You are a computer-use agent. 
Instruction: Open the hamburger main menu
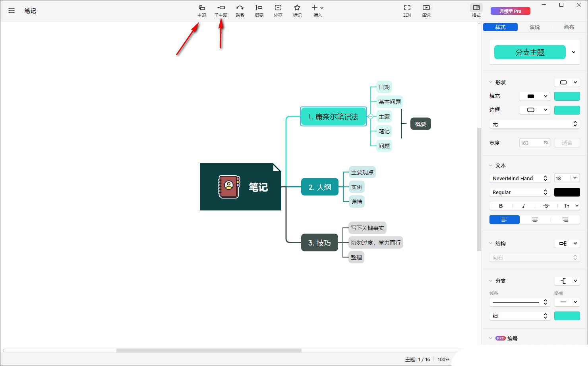[x=12, y=11]
